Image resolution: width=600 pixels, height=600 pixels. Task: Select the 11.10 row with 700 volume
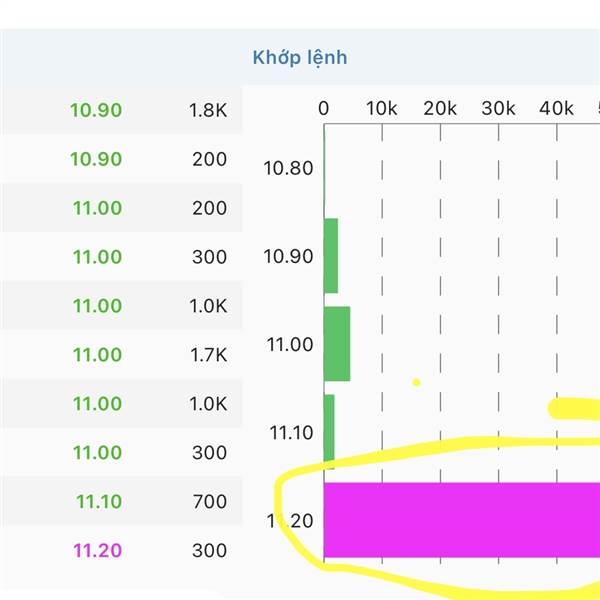121,501
